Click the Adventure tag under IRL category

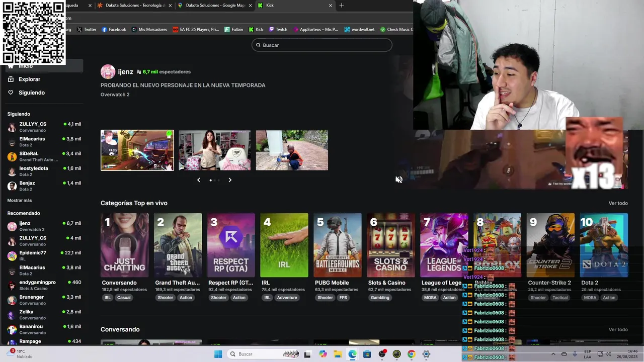(287, 298)
